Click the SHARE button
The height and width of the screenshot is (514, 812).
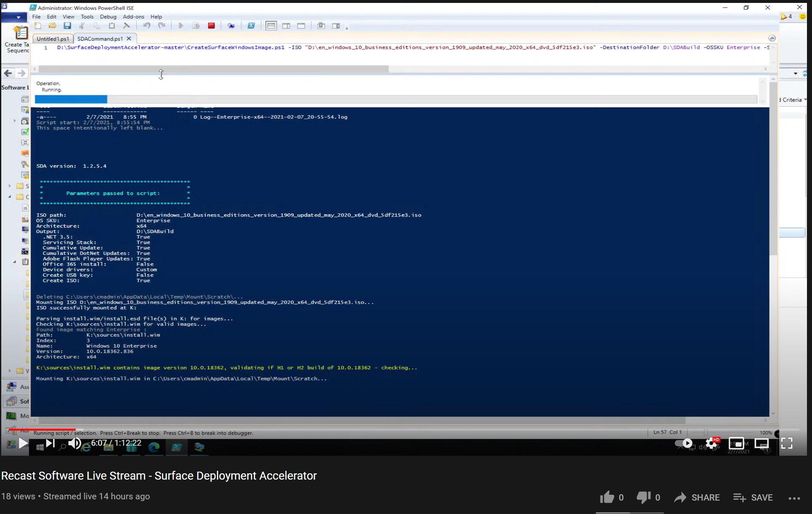697,498
